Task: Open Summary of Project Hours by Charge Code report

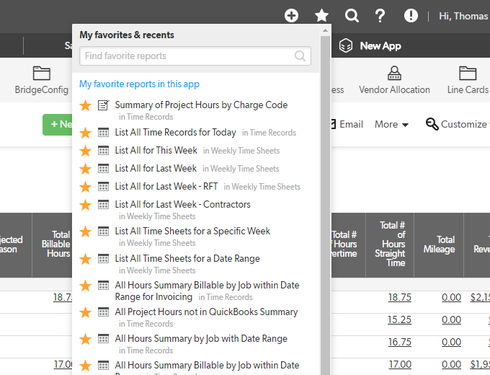Action: tap(201, 105)
